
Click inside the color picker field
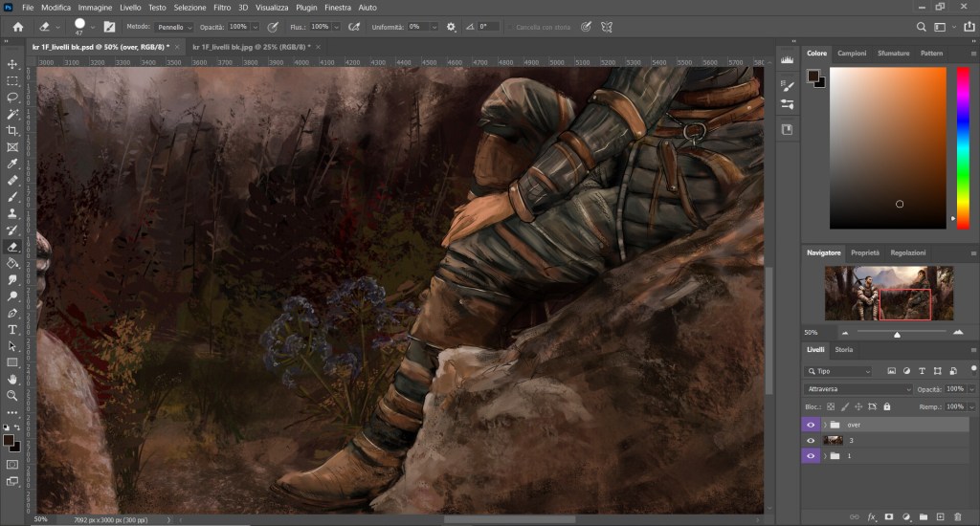(886, 148)
